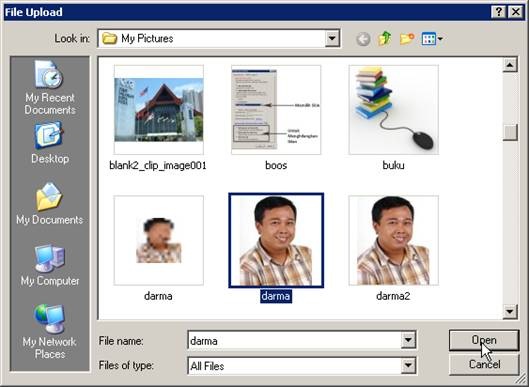Open My Recent Documents in sidebar
Screen dimensions: 529x387
50,88
